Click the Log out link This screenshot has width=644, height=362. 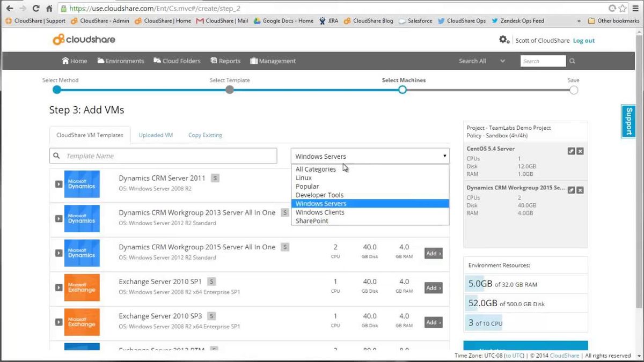[584, 41]
